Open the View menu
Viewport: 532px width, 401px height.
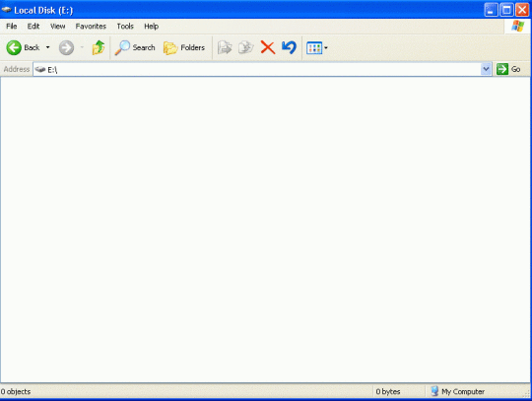click(x=58, y=27)
